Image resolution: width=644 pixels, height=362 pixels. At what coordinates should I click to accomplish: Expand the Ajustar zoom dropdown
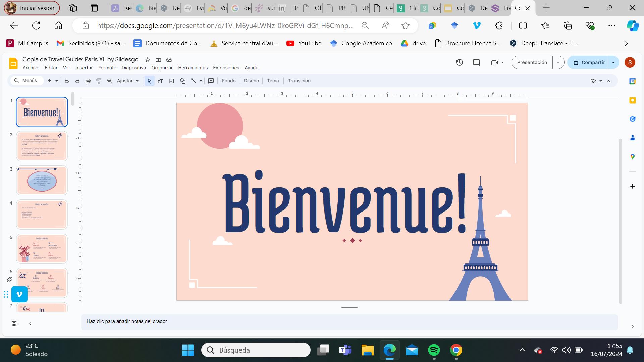[x=127, y=81]
